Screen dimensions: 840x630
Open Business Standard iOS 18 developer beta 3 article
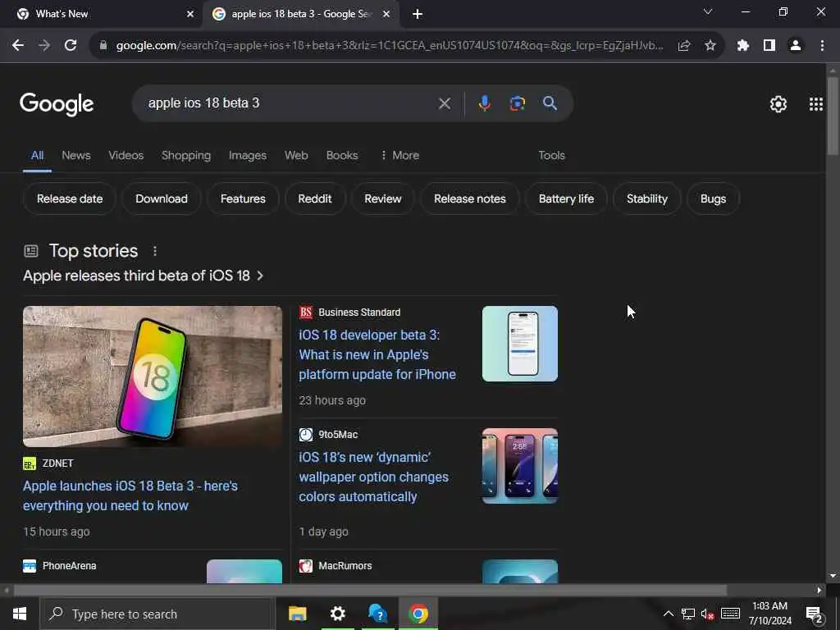pyautogui.click(x=377, y=354)
